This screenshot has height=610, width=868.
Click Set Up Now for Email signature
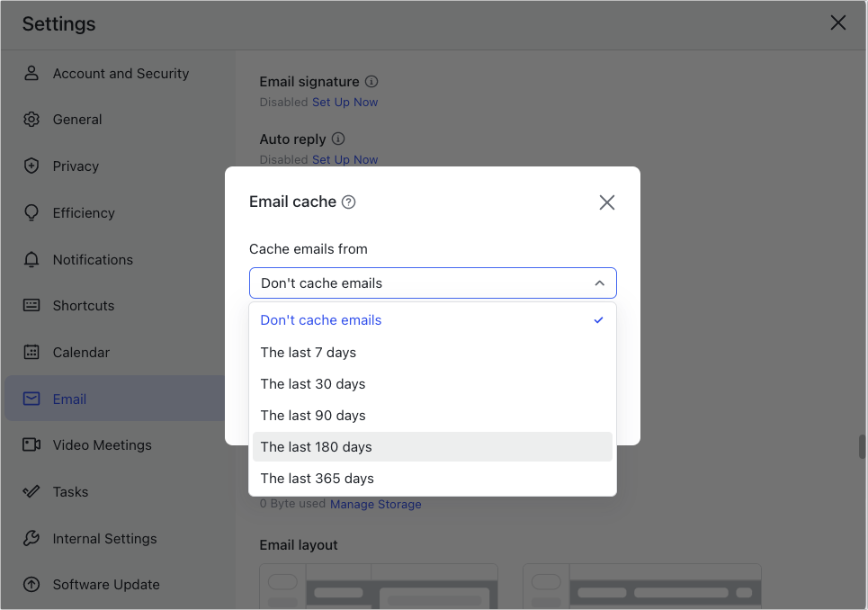pyautogui.click(x=345, y=102)
